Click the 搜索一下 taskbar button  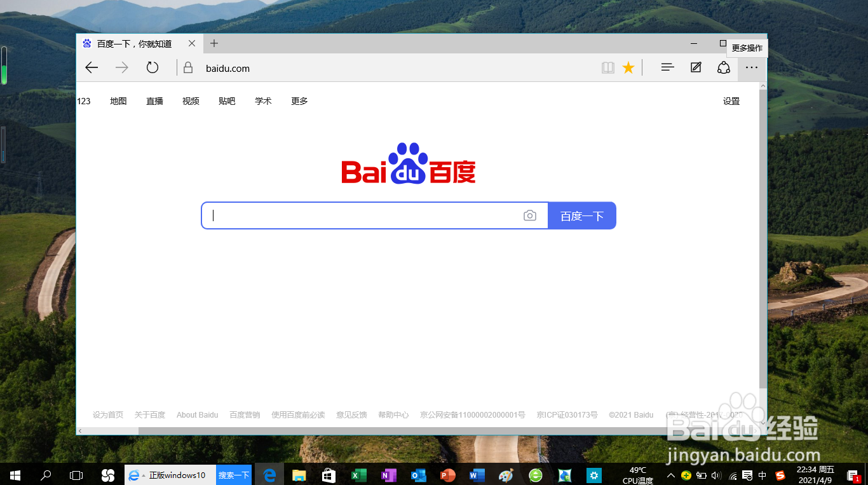click(x=234, y=475)
